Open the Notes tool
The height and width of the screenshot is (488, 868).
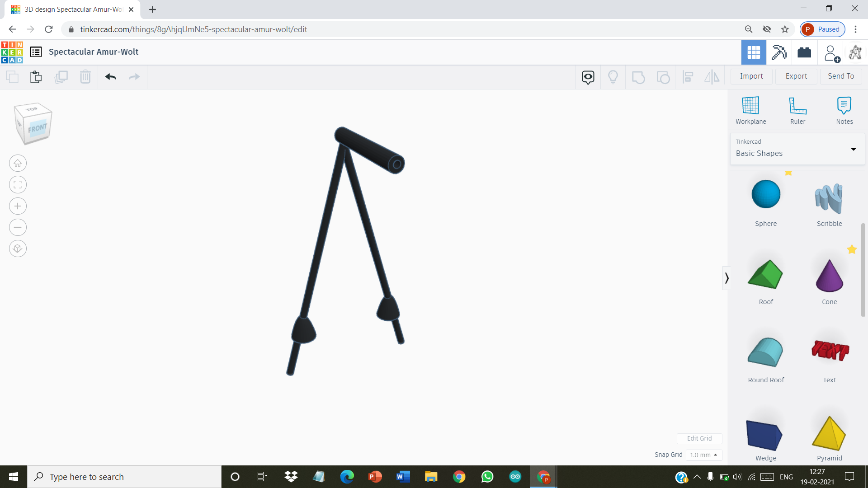click(844, 108)
